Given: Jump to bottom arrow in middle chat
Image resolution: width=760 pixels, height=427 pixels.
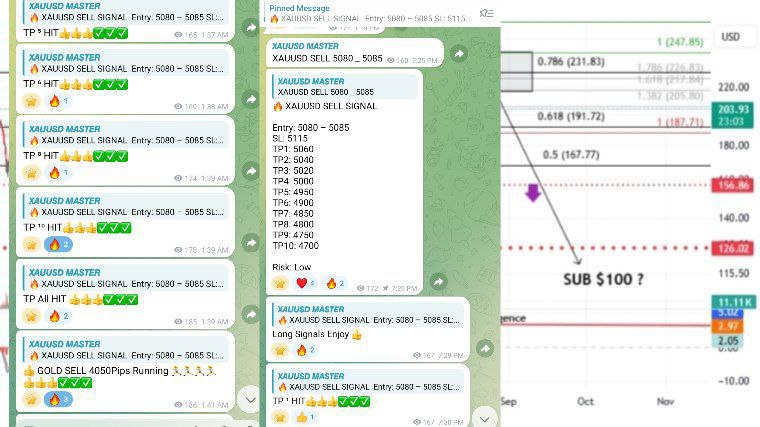Looking at the screenshot, I should (484, 420).
